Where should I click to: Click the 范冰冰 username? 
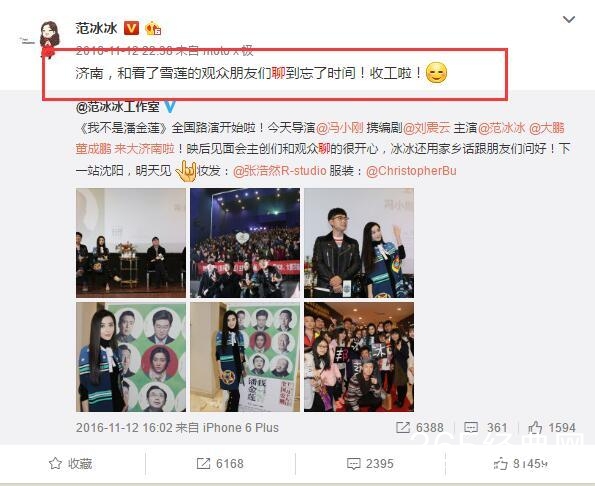click(96, 28)
